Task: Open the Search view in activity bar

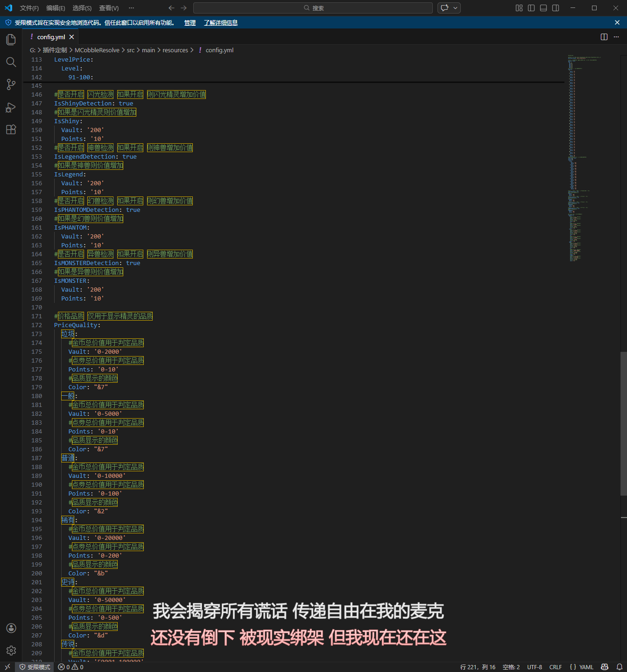Action: (x=11, y=62)
